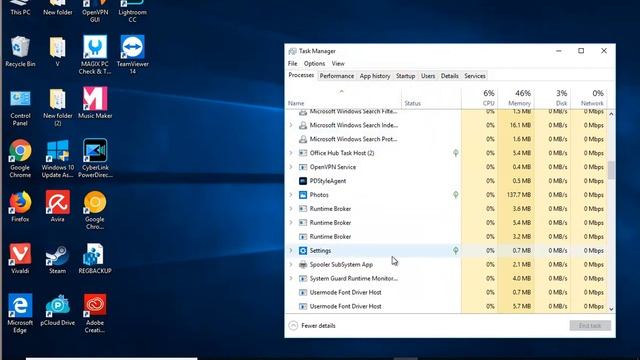Expand the Runtime Broker using 3.6 MB
640x360 pixels.
(291, 209)
